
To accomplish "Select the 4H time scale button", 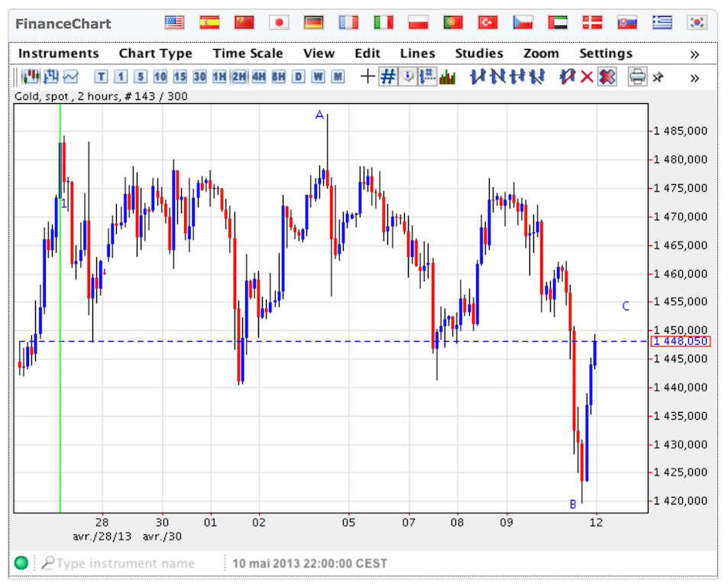I will (258, 76).
